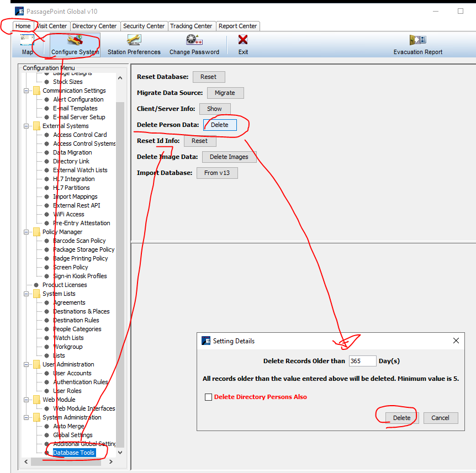The image size is (476, 473).
Task: Select Web Module Interfaces tree item
Action: (x=84, y=408)
